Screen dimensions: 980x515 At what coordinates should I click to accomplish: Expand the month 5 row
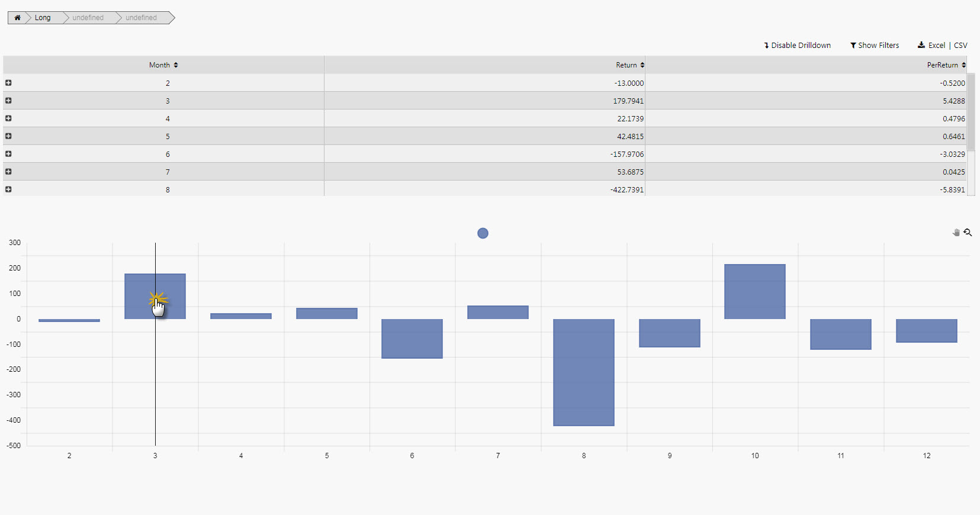8,136
